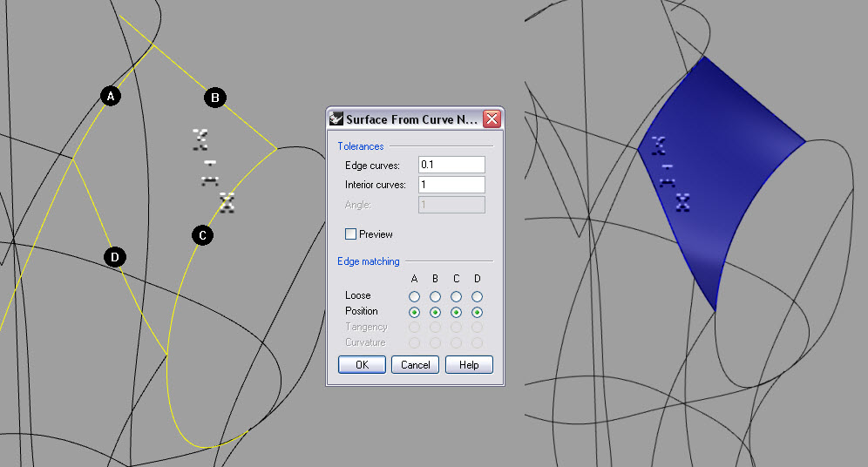Select Loose matching for edge B
Image resolution: width=868 pixels, height=467 pixels.
point(435,296)
